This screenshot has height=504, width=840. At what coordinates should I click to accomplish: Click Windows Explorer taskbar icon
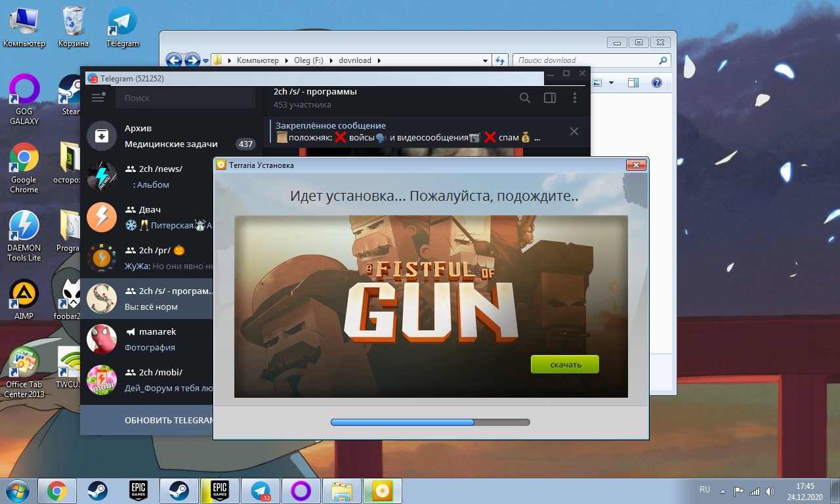342,491
